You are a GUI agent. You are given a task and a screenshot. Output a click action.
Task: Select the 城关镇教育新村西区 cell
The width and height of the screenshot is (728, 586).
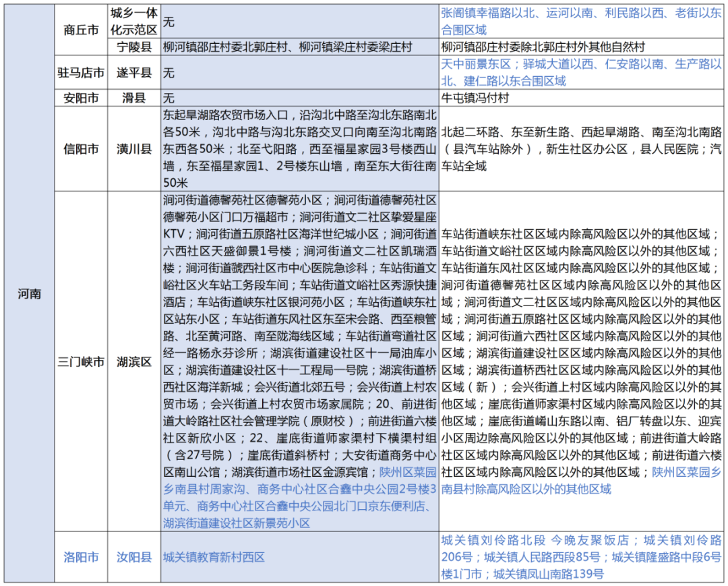[x=214, y=557]
